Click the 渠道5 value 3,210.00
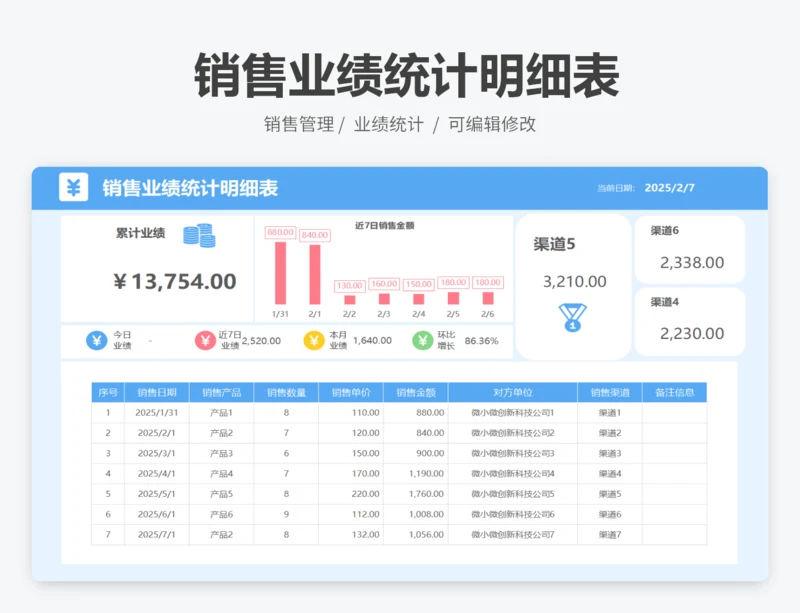 click(574, 281)
